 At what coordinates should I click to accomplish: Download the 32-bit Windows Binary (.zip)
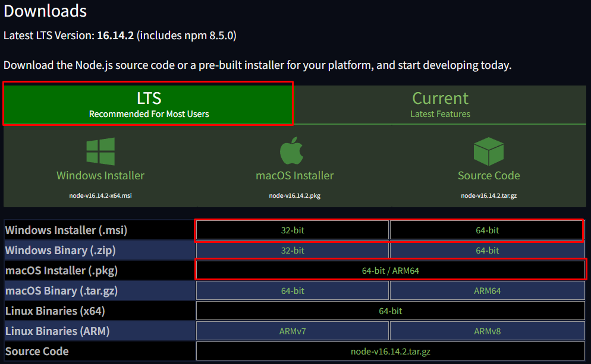click(x=293, y=251)
